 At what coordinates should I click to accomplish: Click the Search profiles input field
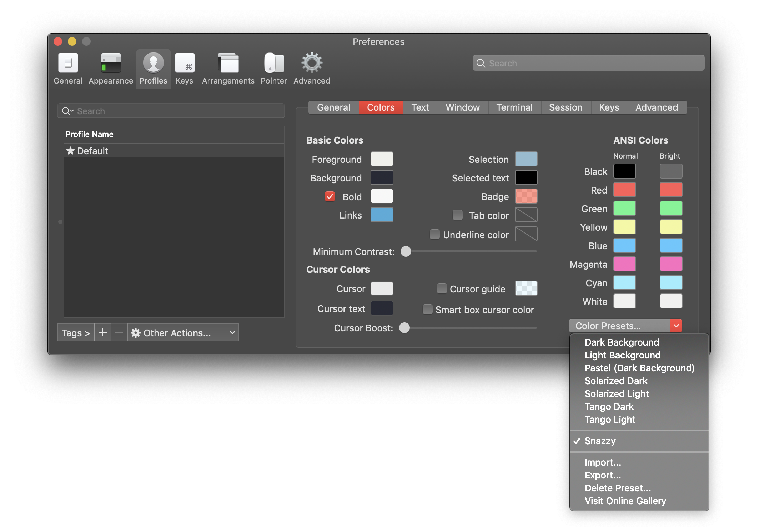pyautogui.click(x=171, y=110)
